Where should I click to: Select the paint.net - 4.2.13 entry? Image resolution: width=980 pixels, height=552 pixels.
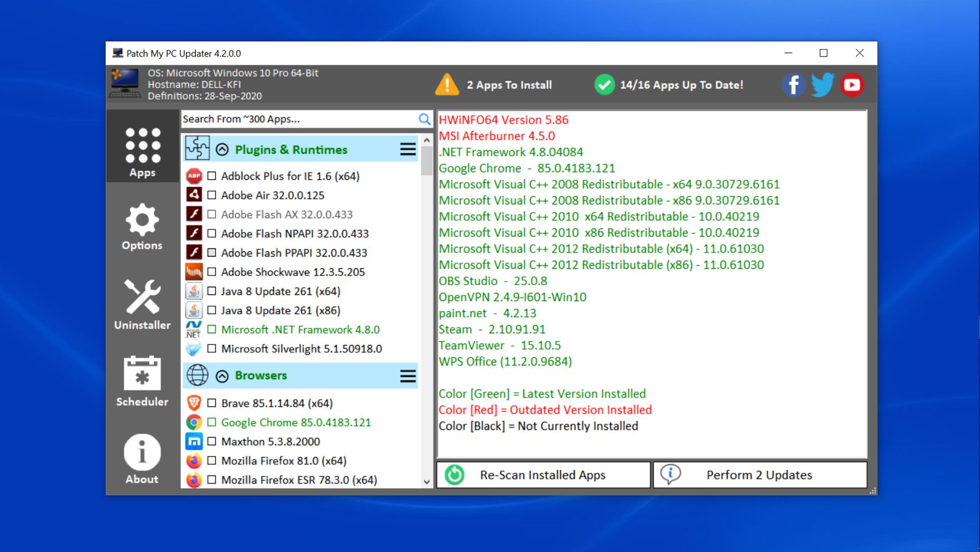(488, 313)
